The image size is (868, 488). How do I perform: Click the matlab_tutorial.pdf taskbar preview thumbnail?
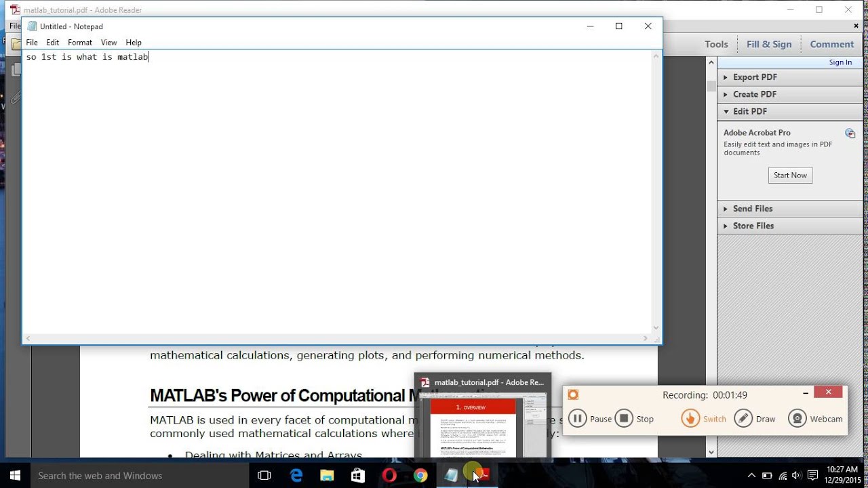click(x=483, y=416)
